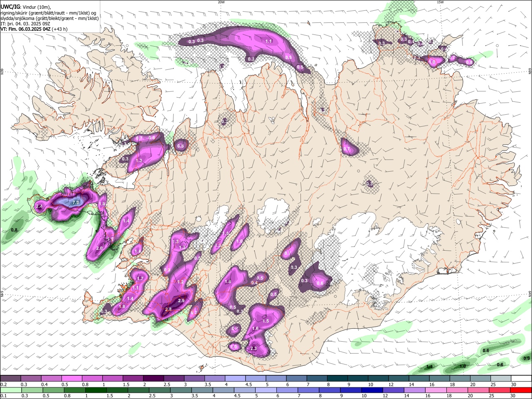The width and height of the screenshot is (532, 399).
Task: Select the deep blue 10–12 lower scale swatch
Action: point(371,390)
